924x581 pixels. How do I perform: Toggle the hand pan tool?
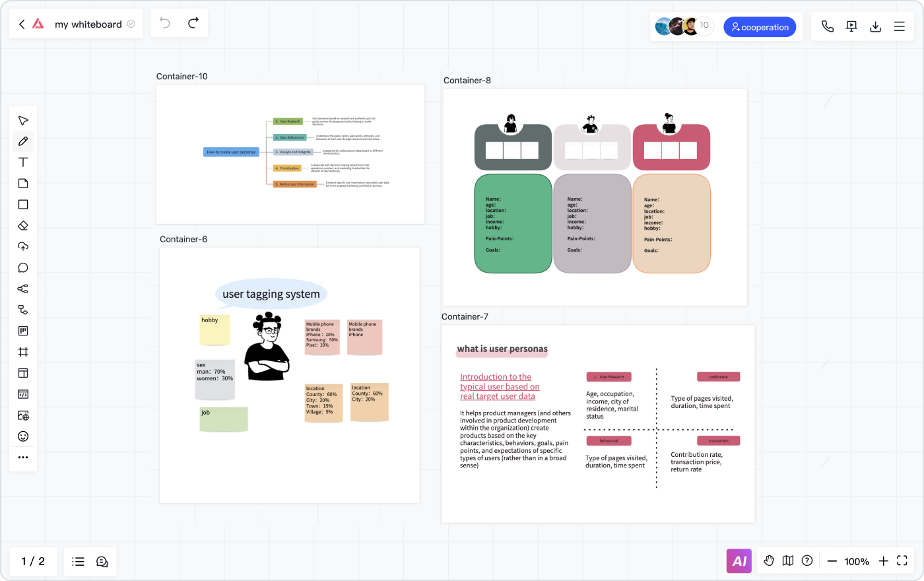(x=769, y=561)
